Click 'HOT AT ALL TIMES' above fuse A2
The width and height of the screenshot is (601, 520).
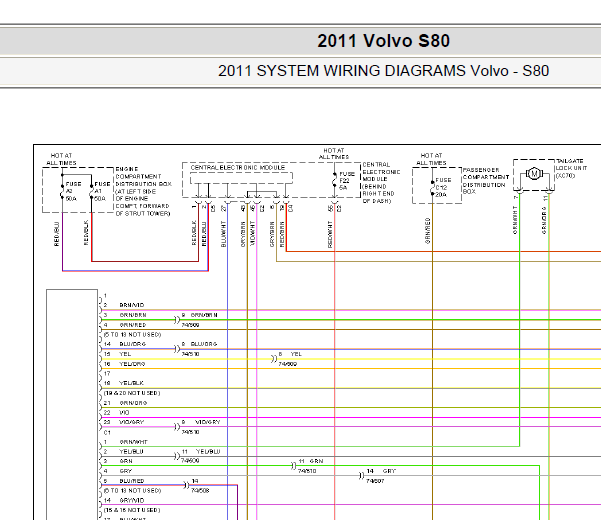coord(61,159)
